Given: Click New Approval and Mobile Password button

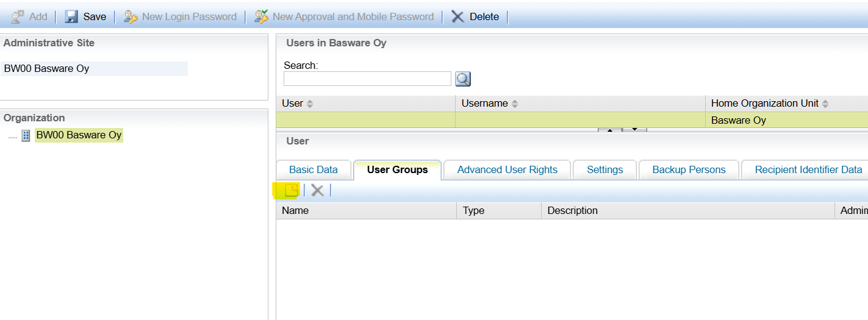Looking at the screenshot, I should point(344,16).
